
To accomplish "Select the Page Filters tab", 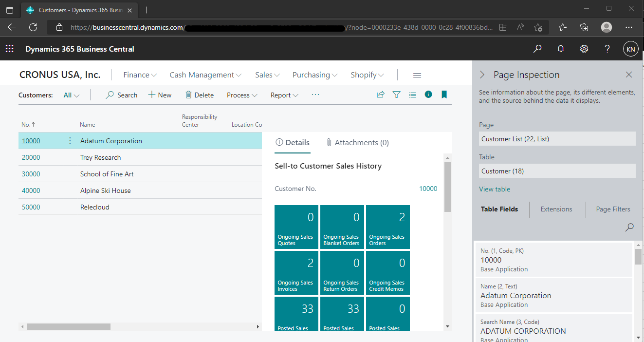I will click(613, 209).
